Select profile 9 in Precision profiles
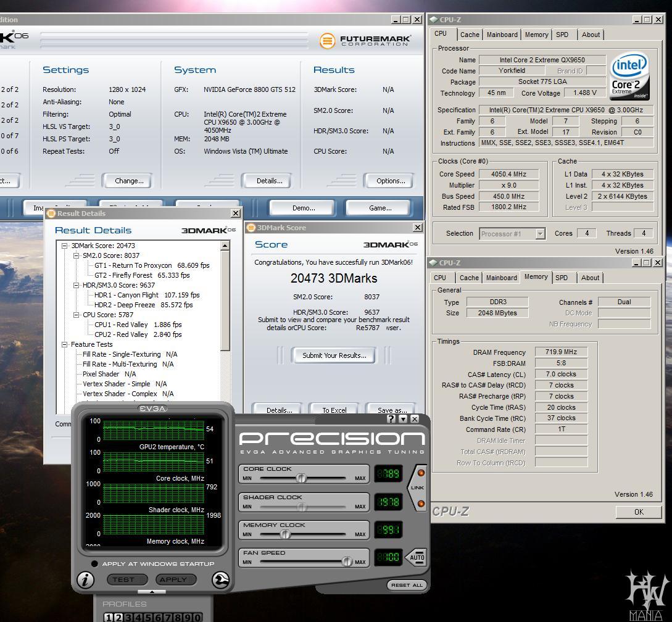The height and width of the screenshot is (622, 672). [x=188, y=617]
